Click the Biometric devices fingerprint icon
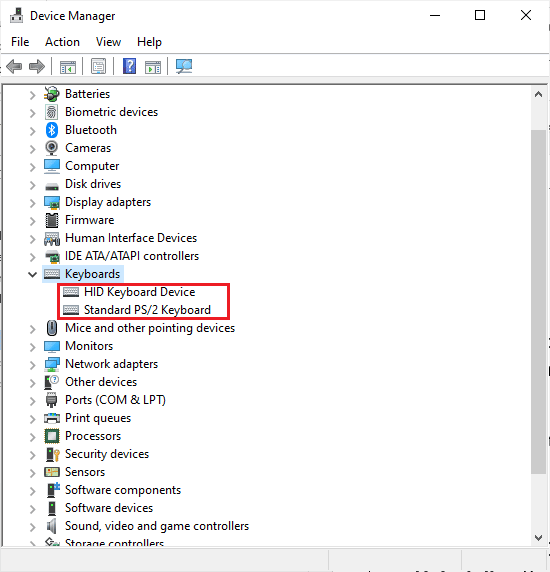Screen dimensions: 550x572 [51, 112]
